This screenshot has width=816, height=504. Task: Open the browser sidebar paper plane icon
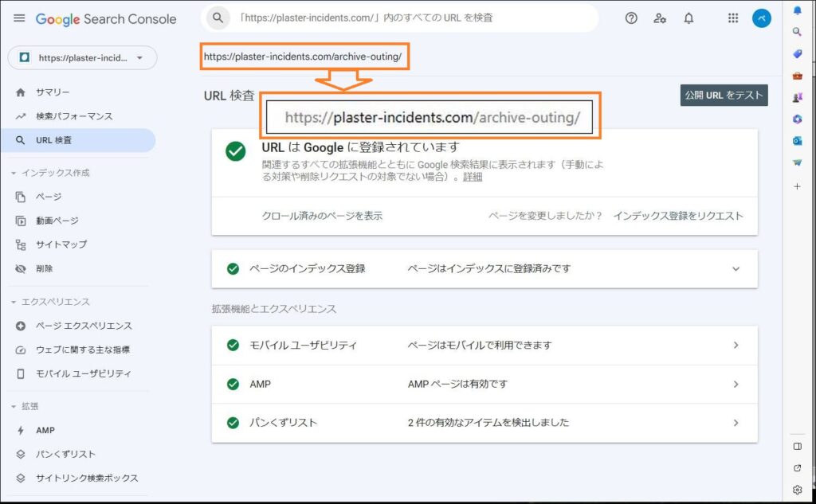pos(797,162)
